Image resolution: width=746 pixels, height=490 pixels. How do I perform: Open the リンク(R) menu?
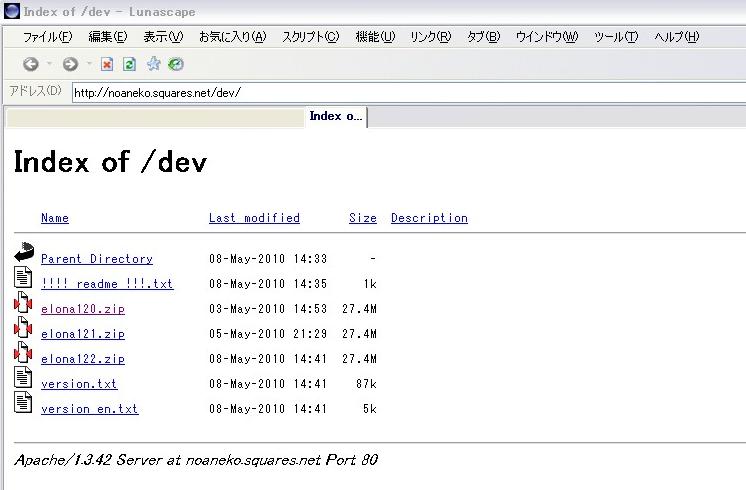(431, 37)
